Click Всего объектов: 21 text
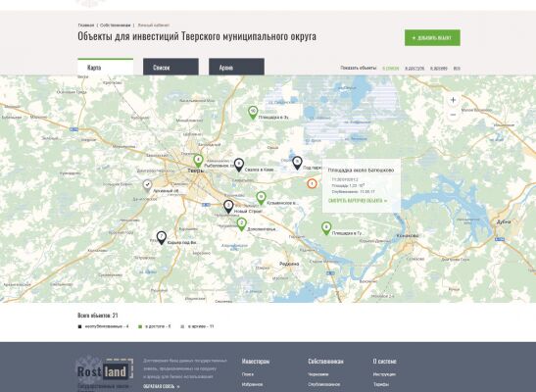The width and height of the screenshot is (536, 392). click(98, 316)
